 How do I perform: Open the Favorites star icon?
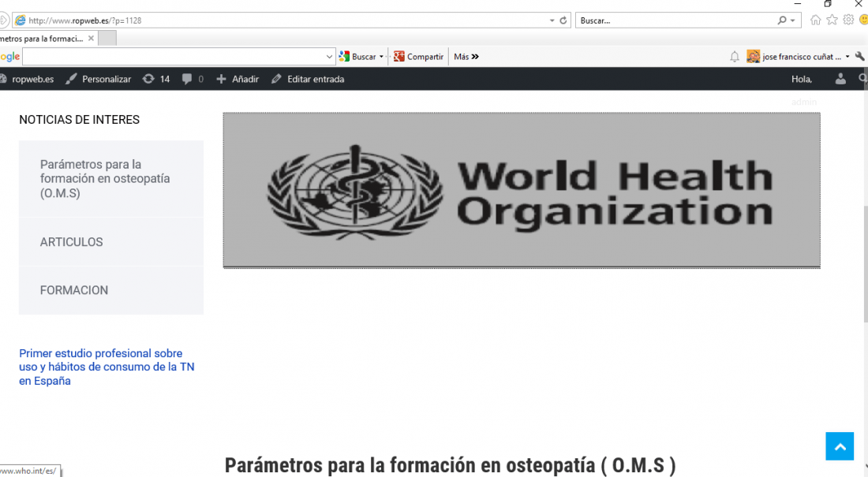click(x=832, y=20)
